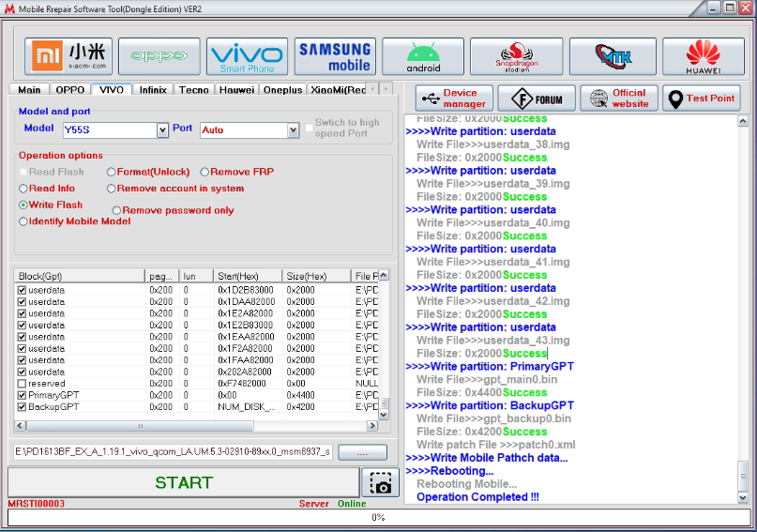
Task: Uncheck userdata row starting 0x202A82000
Action: 22,372
